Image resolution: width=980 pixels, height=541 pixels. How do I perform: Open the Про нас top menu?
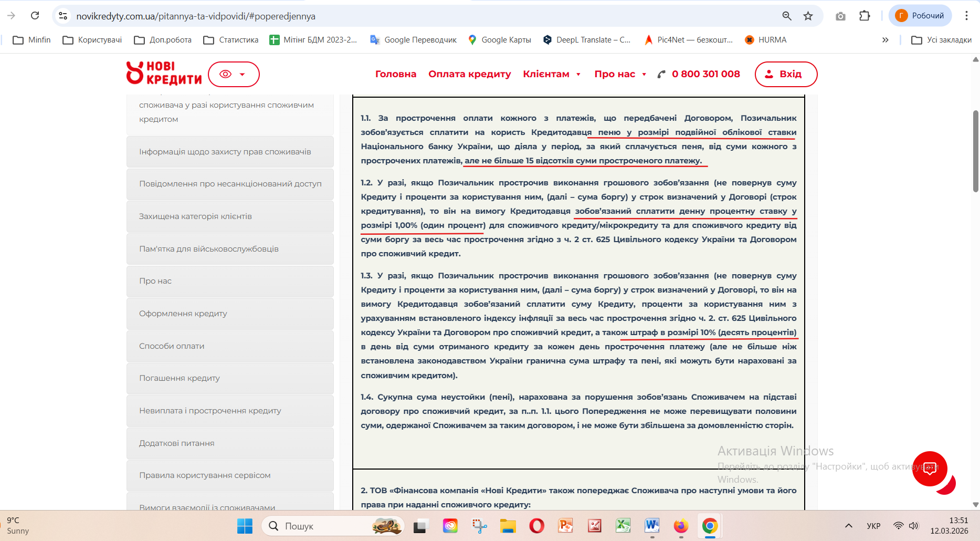pos(615,74)
